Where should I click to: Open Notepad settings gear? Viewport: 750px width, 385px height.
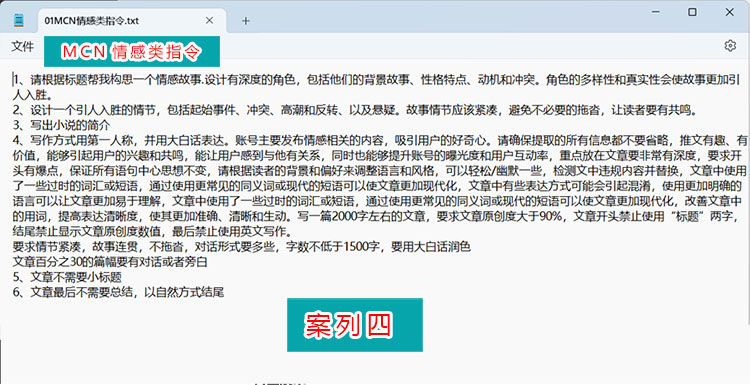pos(730,46)
